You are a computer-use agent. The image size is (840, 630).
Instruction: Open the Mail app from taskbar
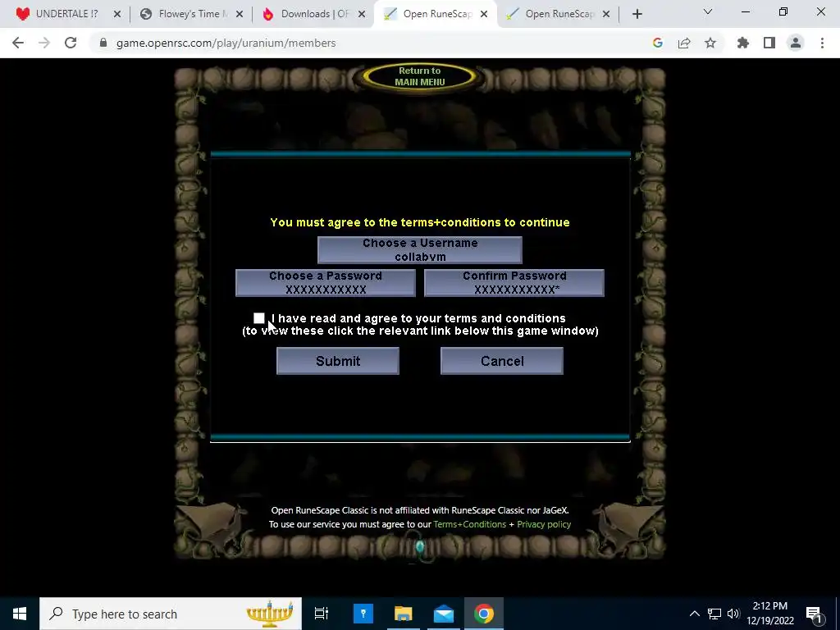pyautogui.click(x=444, y=614)
